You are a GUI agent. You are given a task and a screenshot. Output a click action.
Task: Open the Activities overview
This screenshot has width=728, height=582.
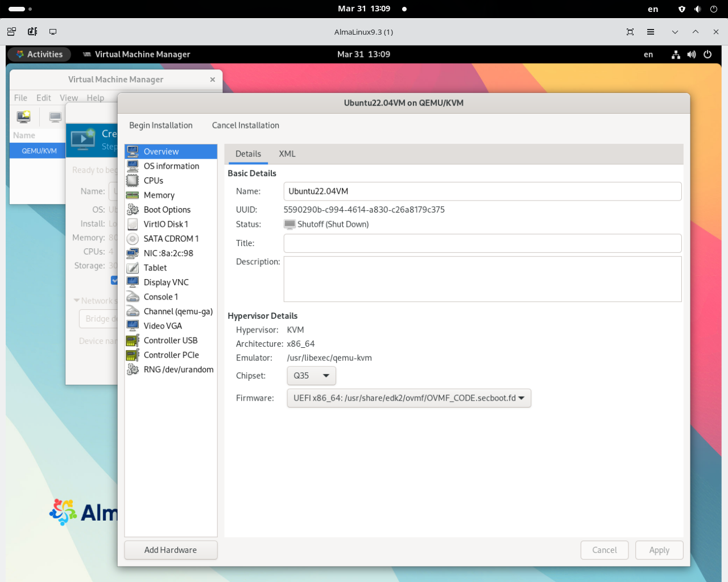[39, 55]
